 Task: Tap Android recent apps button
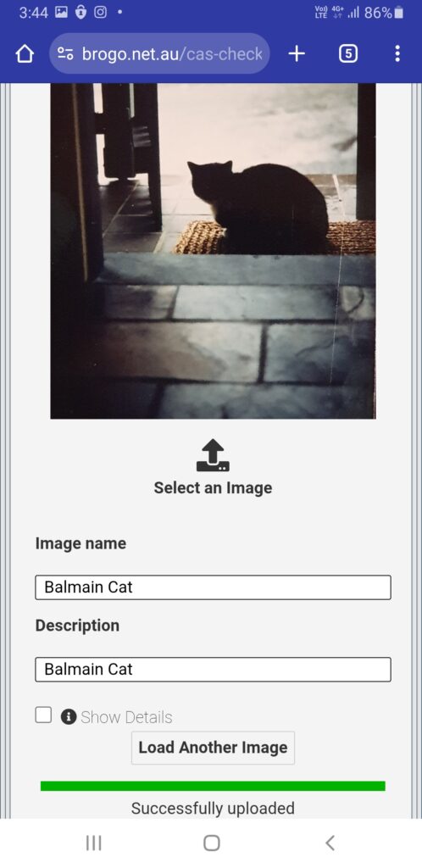[x=93, y=843]
